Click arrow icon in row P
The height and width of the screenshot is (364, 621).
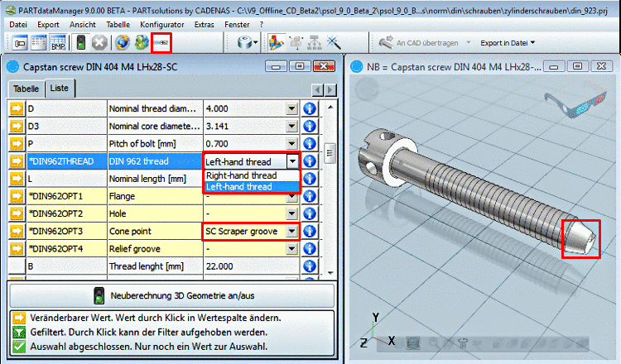click(17, 143)
